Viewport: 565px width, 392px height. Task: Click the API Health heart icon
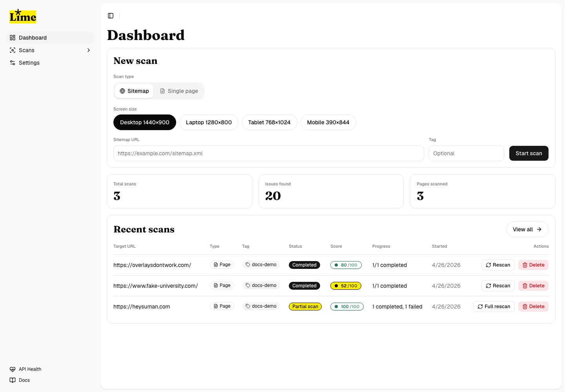click(x=12, y=369)
